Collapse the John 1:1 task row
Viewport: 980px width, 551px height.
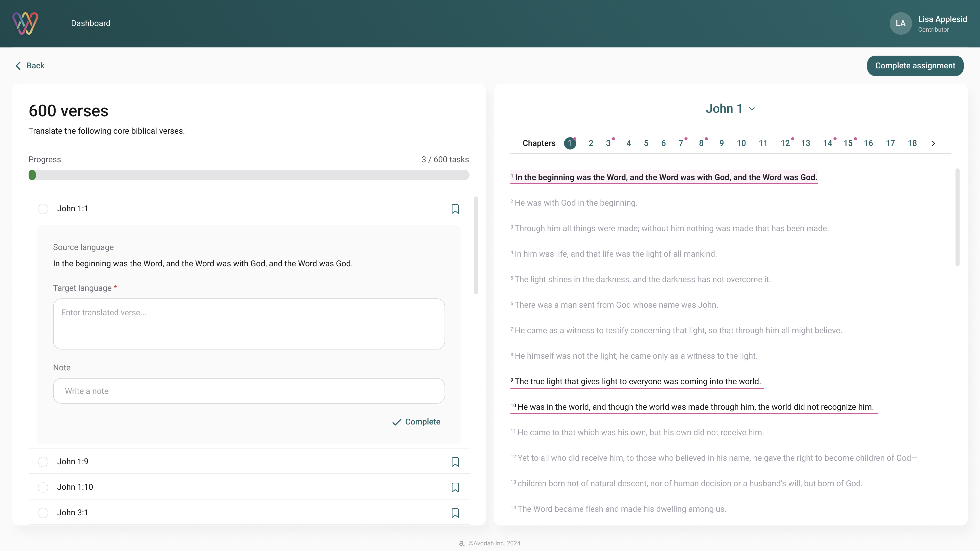tap(249, 208)
